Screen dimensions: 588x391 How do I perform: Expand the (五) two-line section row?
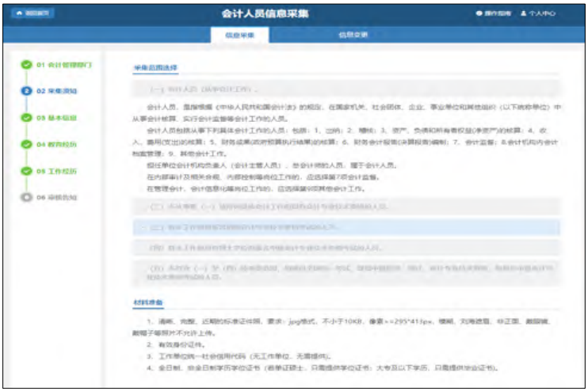346,272
